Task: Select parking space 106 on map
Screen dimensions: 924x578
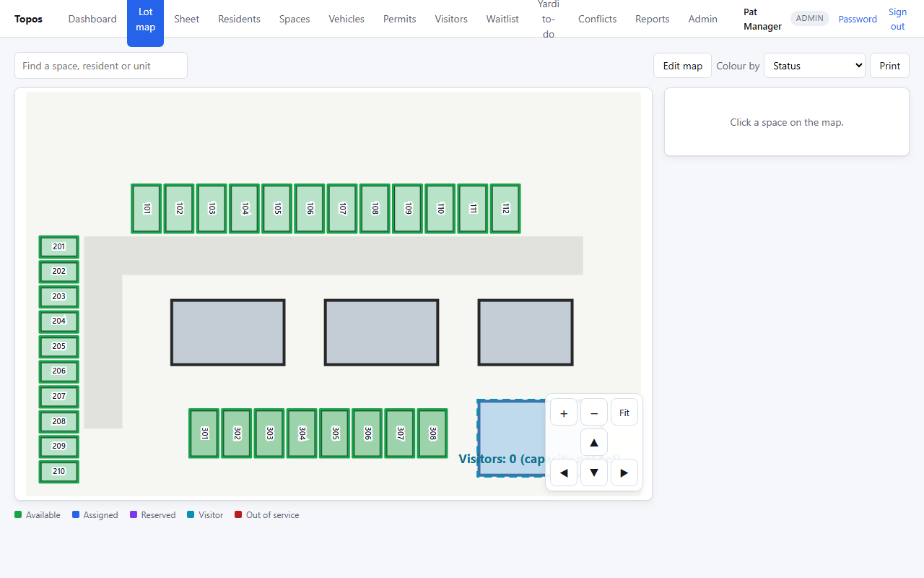Action: pyautogui.click(x=310, y=208)
